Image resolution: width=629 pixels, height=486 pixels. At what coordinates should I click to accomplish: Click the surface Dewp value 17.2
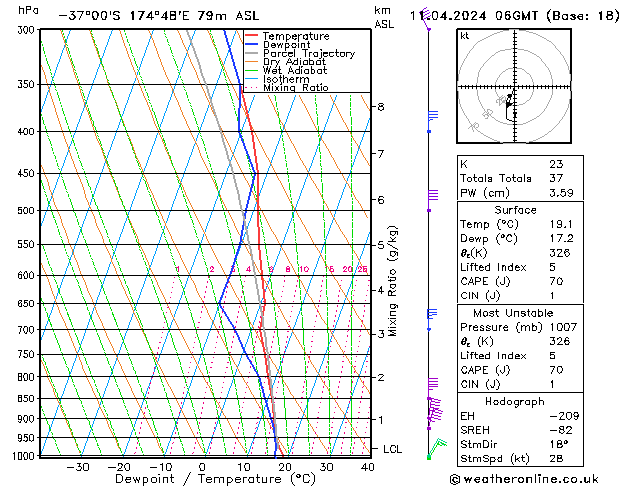[x=561, y=239]
